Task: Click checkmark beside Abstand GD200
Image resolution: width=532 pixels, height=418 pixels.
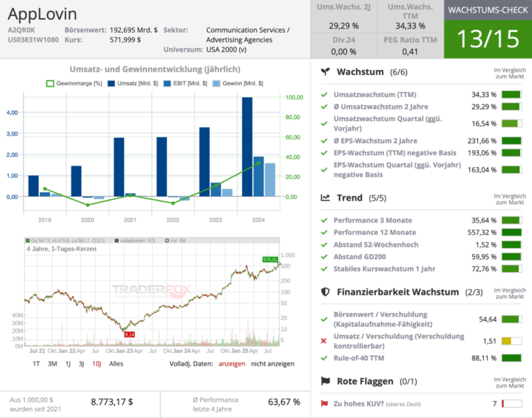Action: click(x=324, y=257)
